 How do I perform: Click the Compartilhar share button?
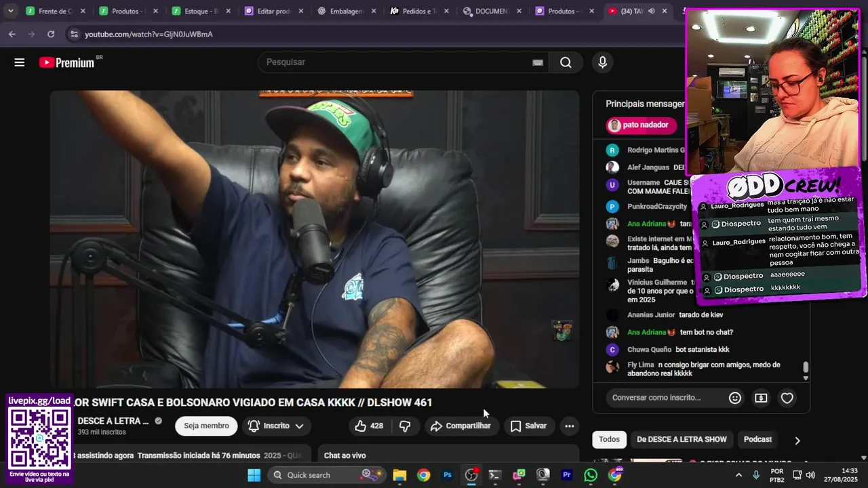(460, 426)
